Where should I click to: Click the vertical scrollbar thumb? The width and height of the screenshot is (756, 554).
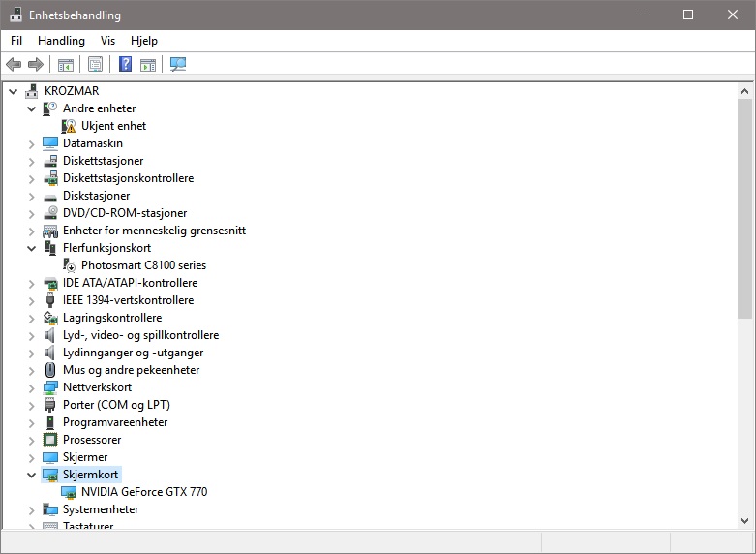[744, 208]
